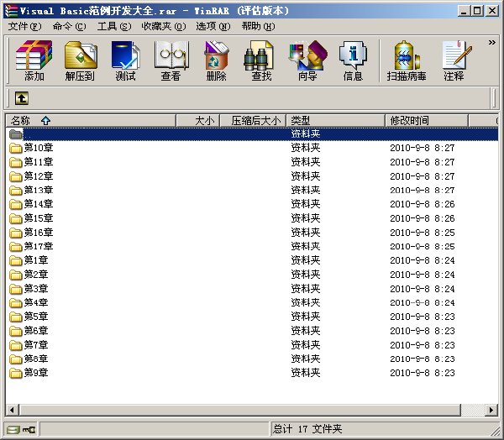
Task: Click 资料夹 type cell of 第10章 row
Action: point(306,148)
